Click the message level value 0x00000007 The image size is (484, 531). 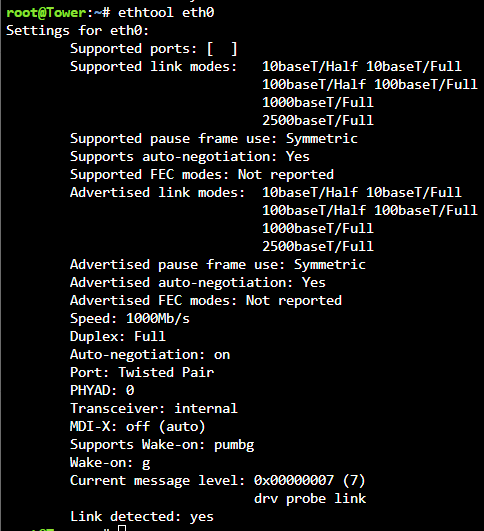click(294, 481)
